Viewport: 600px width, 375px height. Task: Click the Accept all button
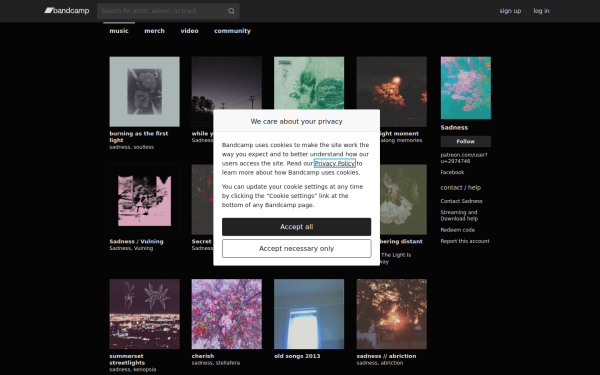[297, 227]
